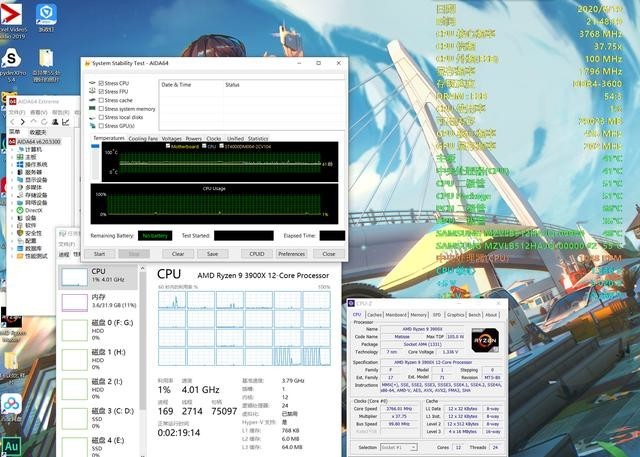Expand 存储设备 node in AIDA64 tree
Screen dimensions: 640x457
(x=12, y=195)
